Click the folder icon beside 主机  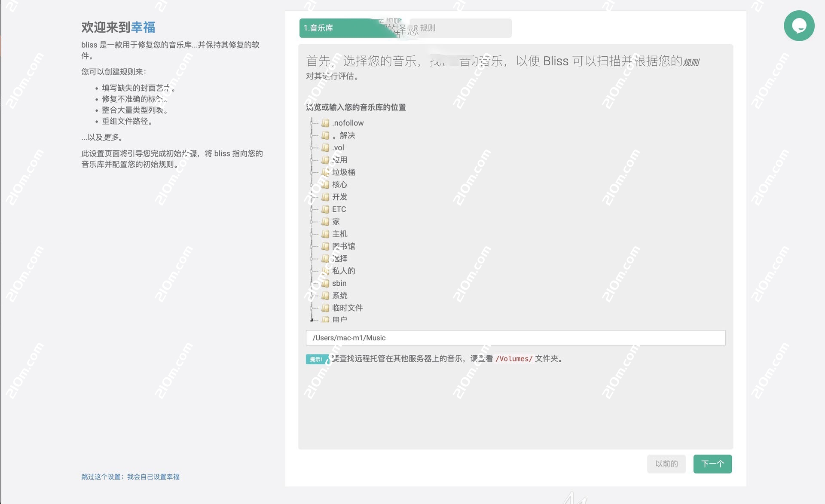point(325,234)
